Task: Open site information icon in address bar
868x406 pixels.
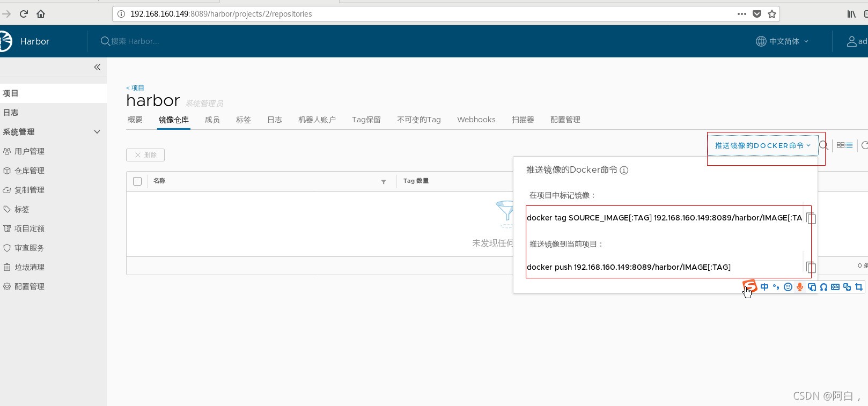Action: (x=121, y=14)
